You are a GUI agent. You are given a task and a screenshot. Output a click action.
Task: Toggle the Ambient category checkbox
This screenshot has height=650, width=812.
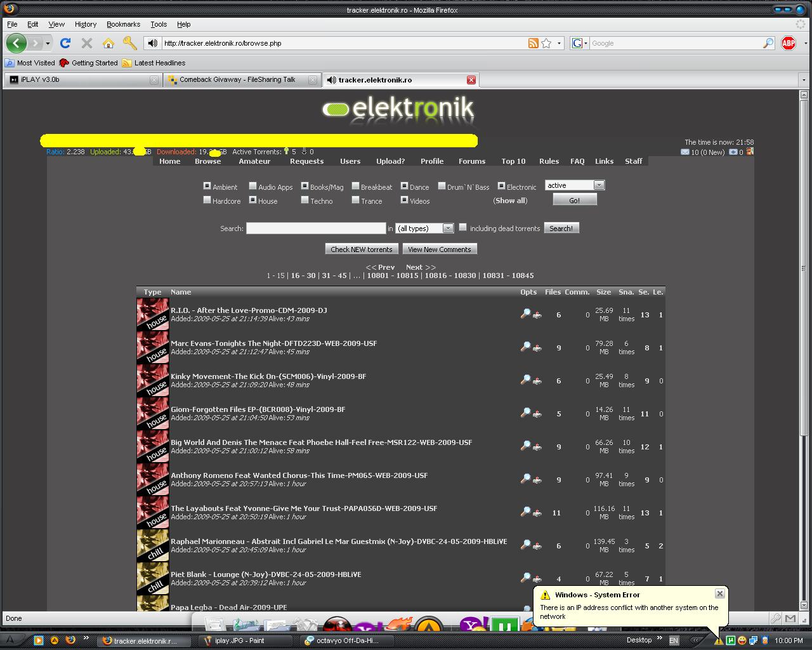[x=207, y=186]
